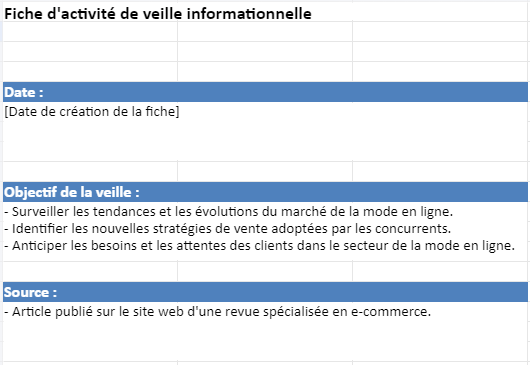Click the empty middle-column cell above the Date header
The image size is (530, 365).
265,71
